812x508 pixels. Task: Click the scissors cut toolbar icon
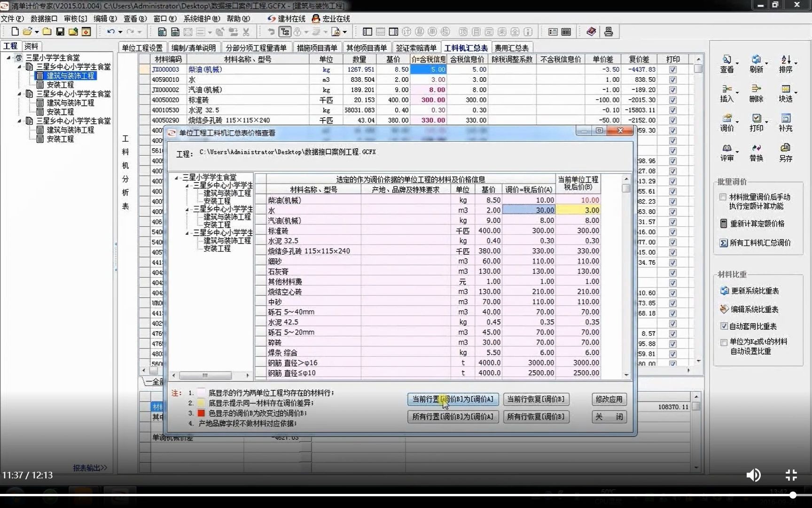pyautogui.click(x=246, y=32)
